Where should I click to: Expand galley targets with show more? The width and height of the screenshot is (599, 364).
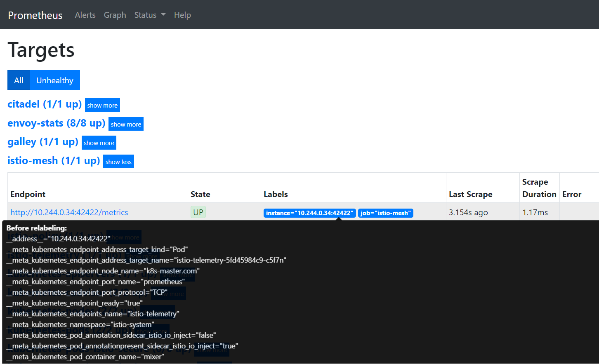[99, 143]
